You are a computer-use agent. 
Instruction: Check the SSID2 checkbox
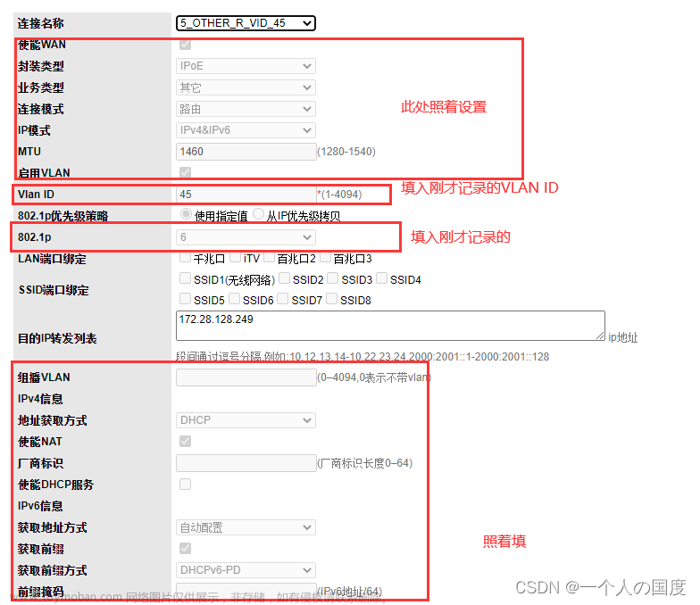point(284,278)
